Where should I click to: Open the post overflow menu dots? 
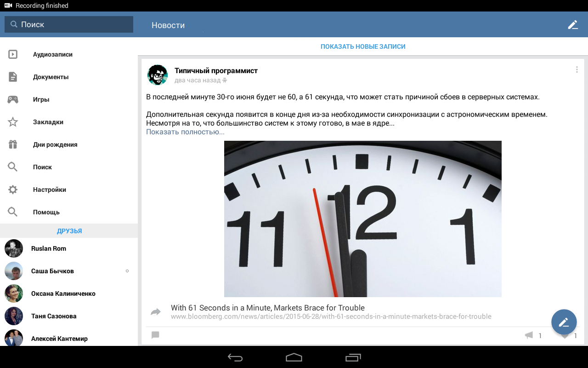(577, 70)
